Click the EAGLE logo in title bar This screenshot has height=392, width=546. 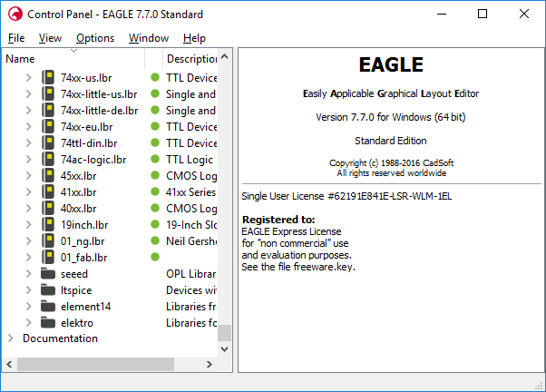pyautogui.click(x=15, y=15)
